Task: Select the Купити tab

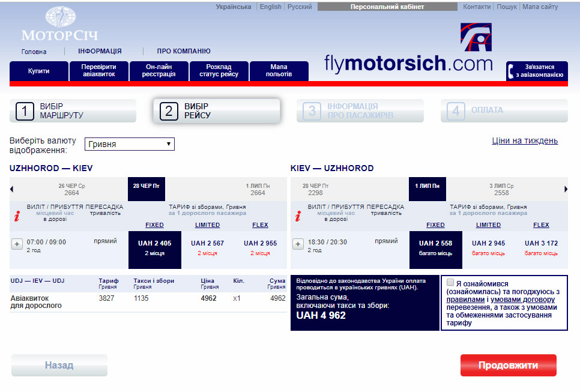Action: tap(39, 71)
